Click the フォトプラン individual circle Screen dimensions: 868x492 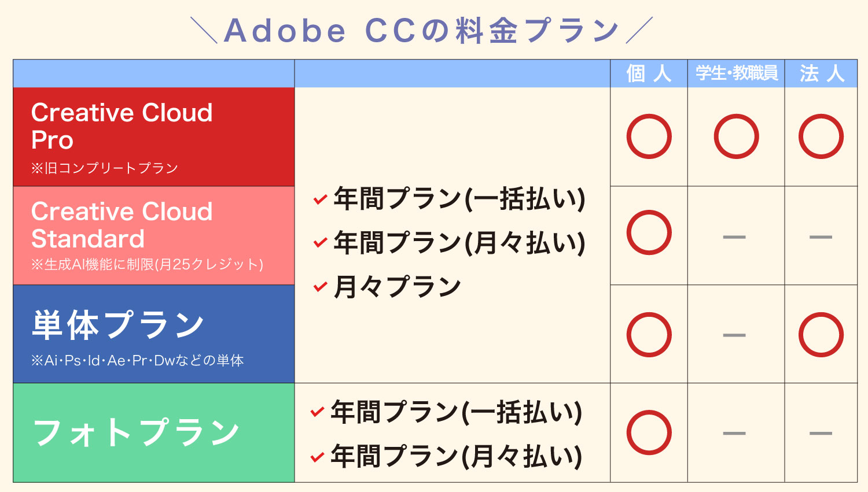[x=649, y=432]
